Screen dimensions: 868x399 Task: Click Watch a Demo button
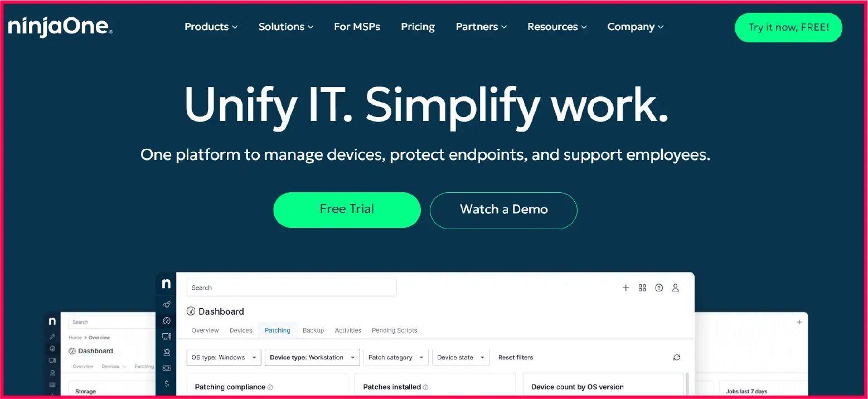[x=503, y=210]
